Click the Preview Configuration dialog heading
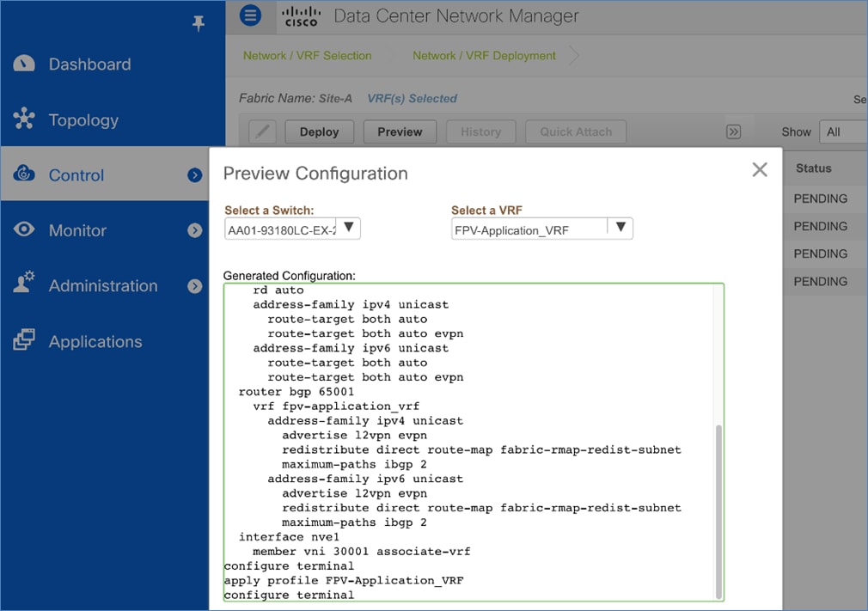The height and width of the screenshot is (611, 868). tap(315, 174)
